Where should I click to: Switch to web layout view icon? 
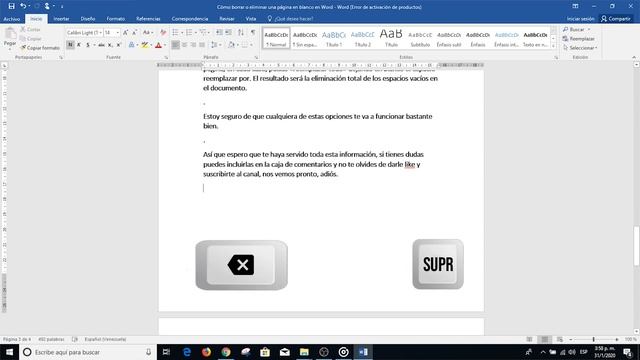[x=560, y=340]
